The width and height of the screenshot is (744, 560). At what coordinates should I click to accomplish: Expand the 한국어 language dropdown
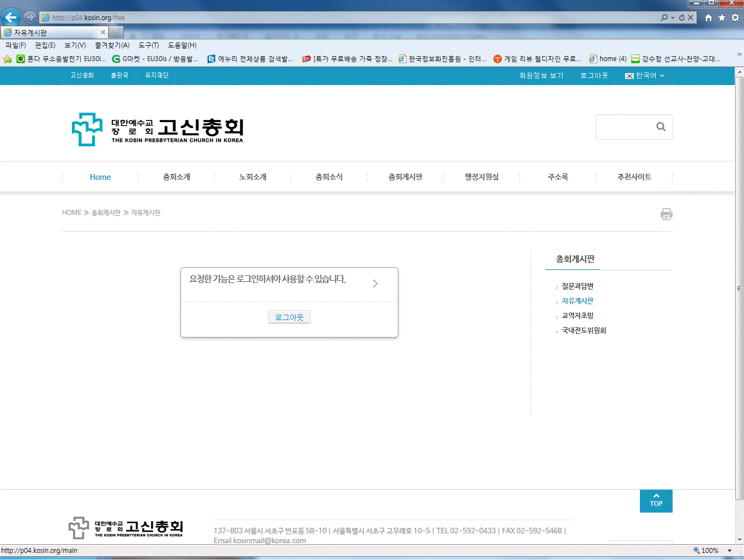pyautogui.click(x=645, y=76)
